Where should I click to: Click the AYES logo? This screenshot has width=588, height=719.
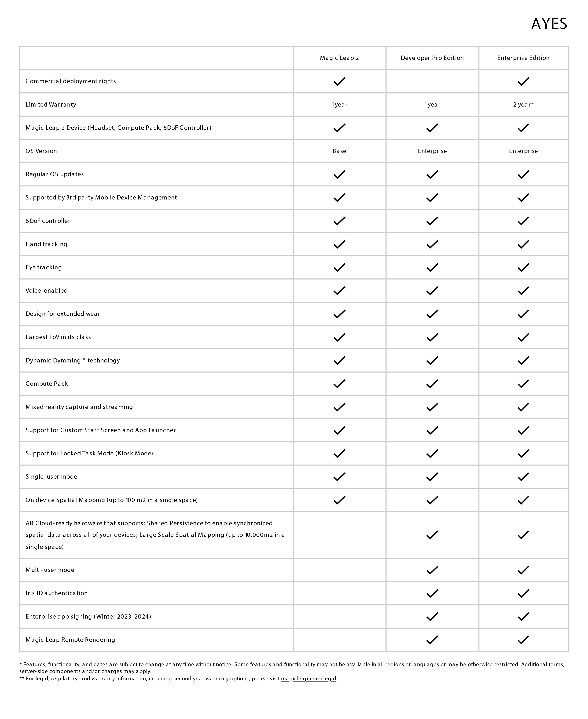click(x=549, y=24)
